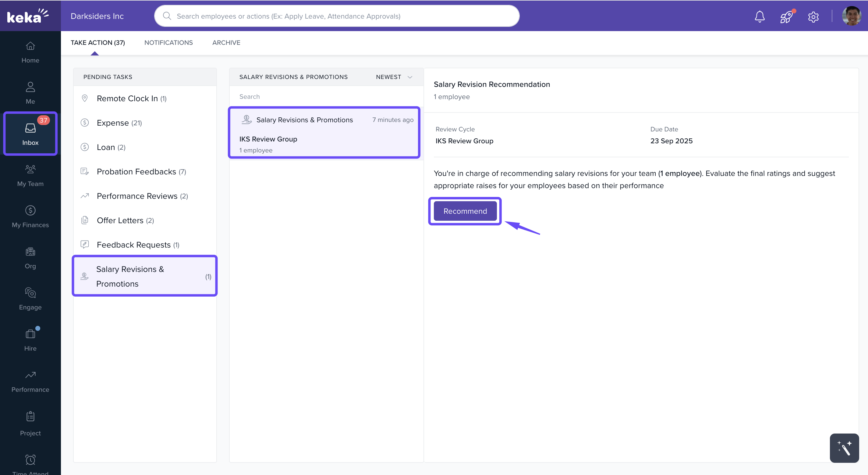Screen dimensions: 868x475
Task: Open My Team sidebar section
Action: coord(30,176)
